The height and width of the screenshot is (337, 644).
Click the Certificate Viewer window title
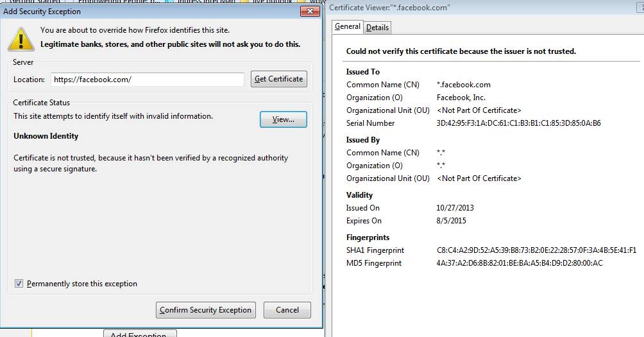[389, 8]
